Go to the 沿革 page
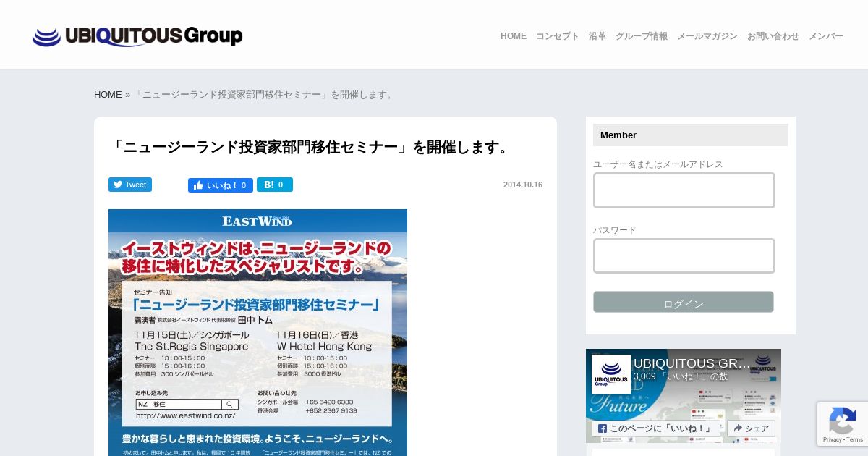 (597, 36)
